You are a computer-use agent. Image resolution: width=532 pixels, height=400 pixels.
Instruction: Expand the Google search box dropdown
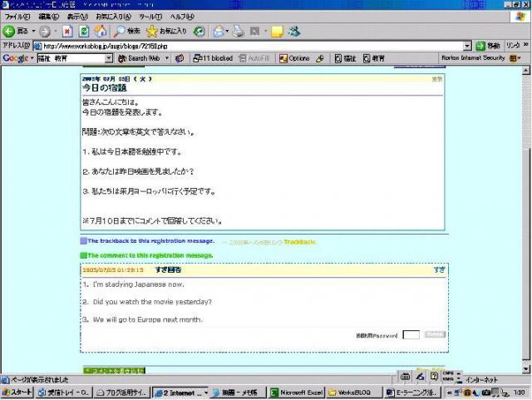point(110,58)
